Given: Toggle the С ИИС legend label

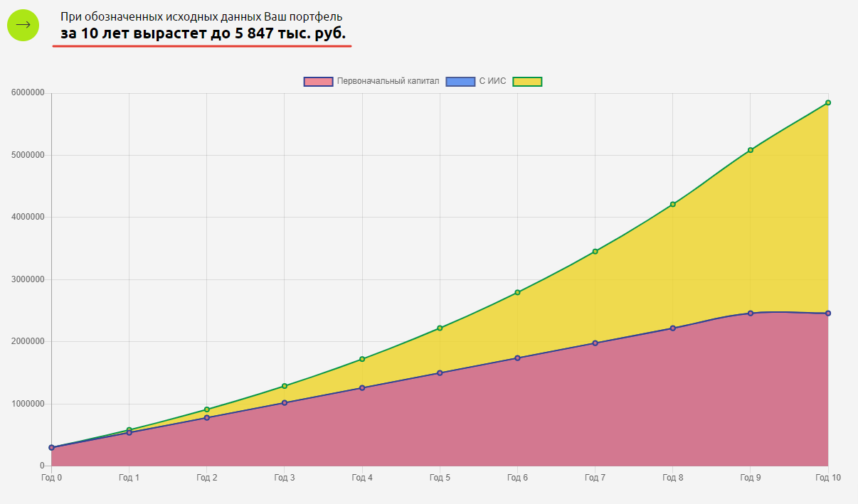Looking at the screenshot, I should (492, 81).
